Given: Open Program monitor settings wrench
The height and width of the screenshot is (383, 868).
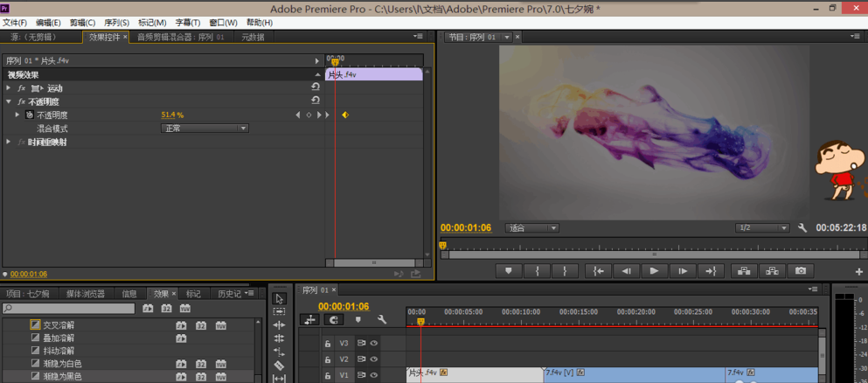Looking at the screenshot, I should point(802,228).
